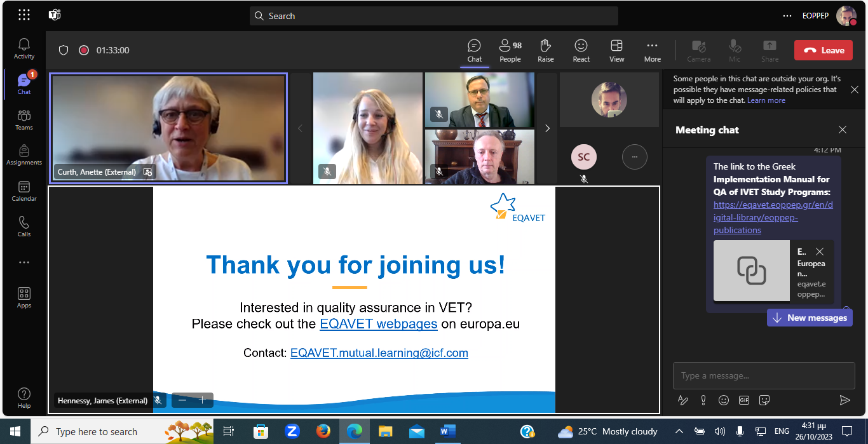Viewport: 868px width, 444px height.
Task: Open the Activity feed in sidebar
Action: pos(24,48)
